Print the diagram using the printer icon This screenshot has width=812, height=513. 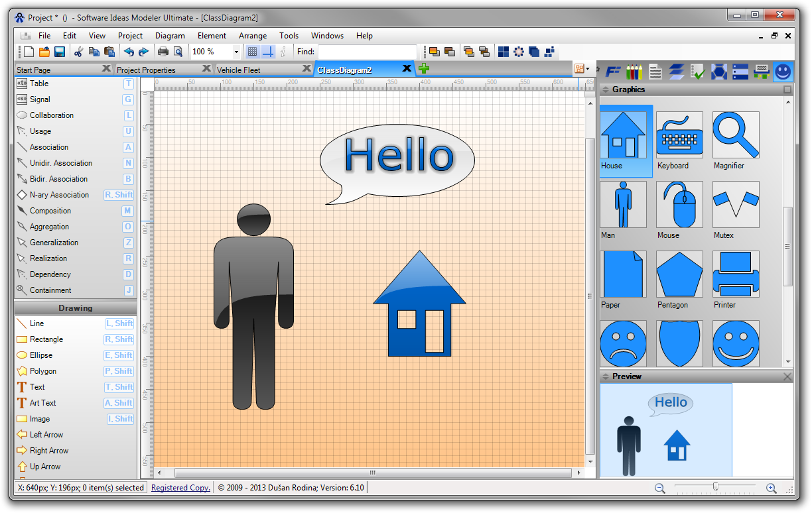click(x=163, y=52)
